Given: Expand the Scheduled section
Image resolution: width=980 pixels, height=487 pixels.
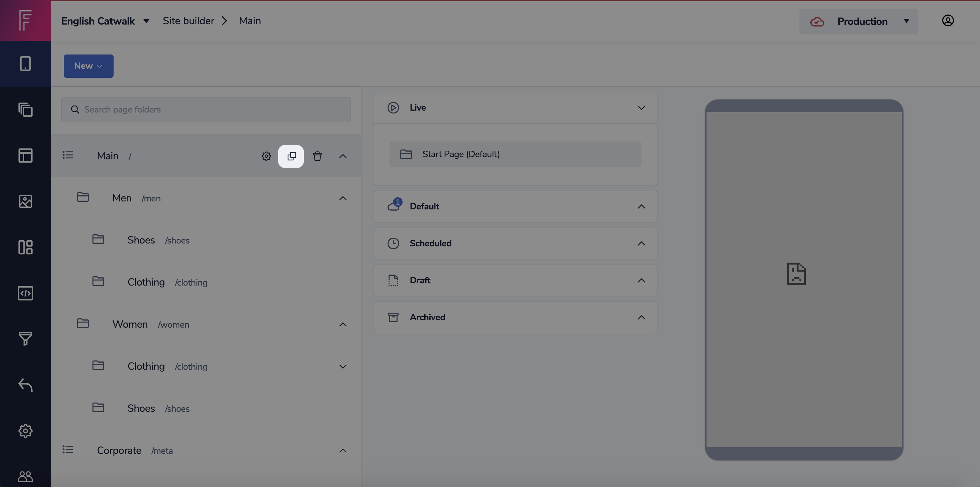Looking at the screenshot, I should 641,243.
